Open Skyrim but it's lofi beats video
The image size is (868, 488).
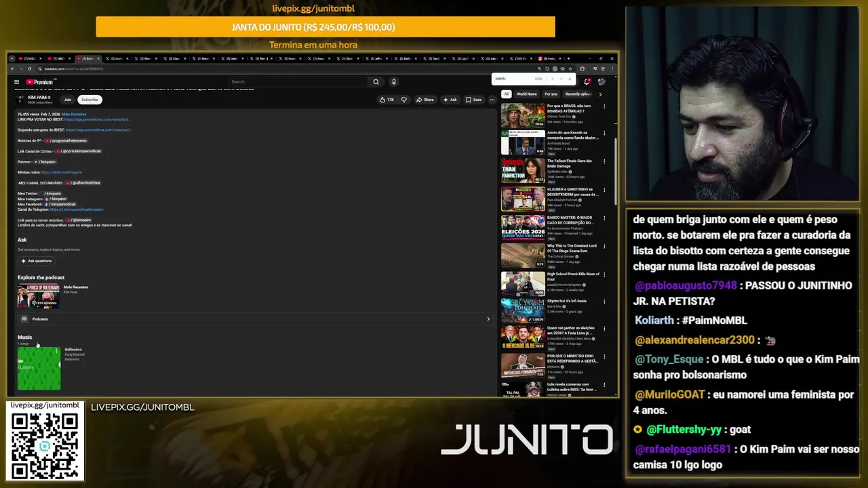pos(567,301)
